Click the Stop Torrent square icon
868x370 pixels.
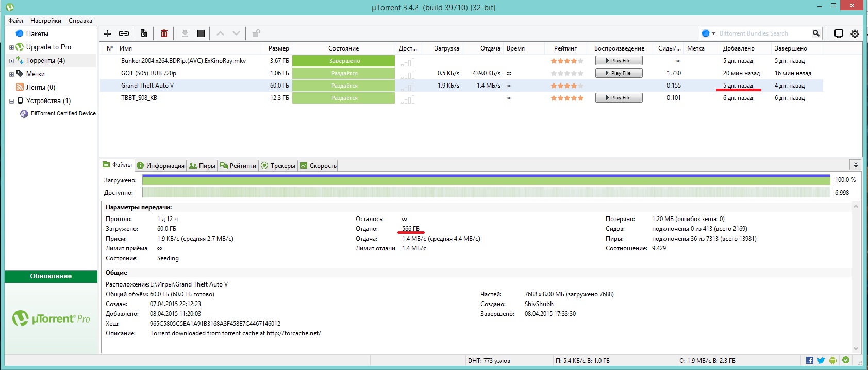tap(201, 33)
